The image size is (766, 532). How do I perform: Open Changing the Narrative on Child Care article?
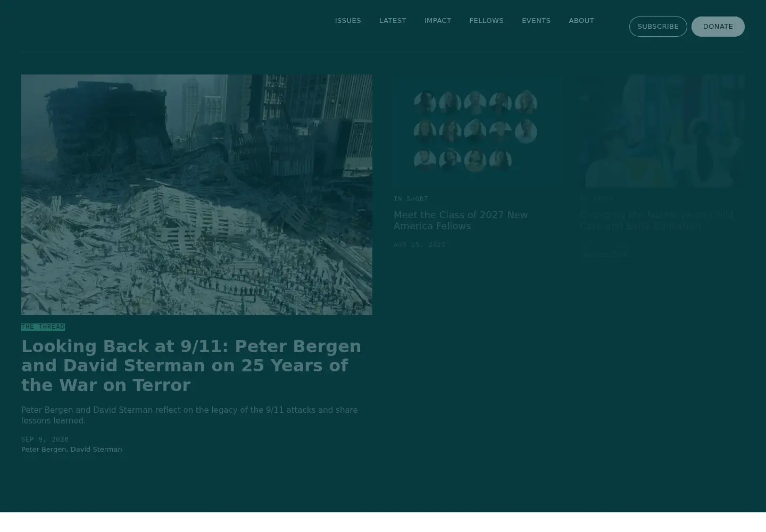[657, 220]
